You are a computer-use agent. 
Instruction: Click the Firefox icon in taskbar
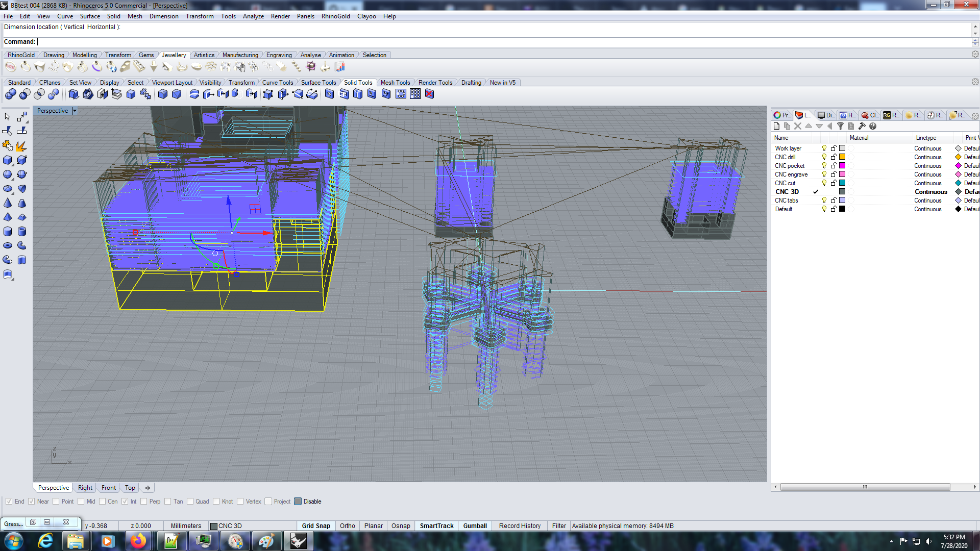(138, 541)
